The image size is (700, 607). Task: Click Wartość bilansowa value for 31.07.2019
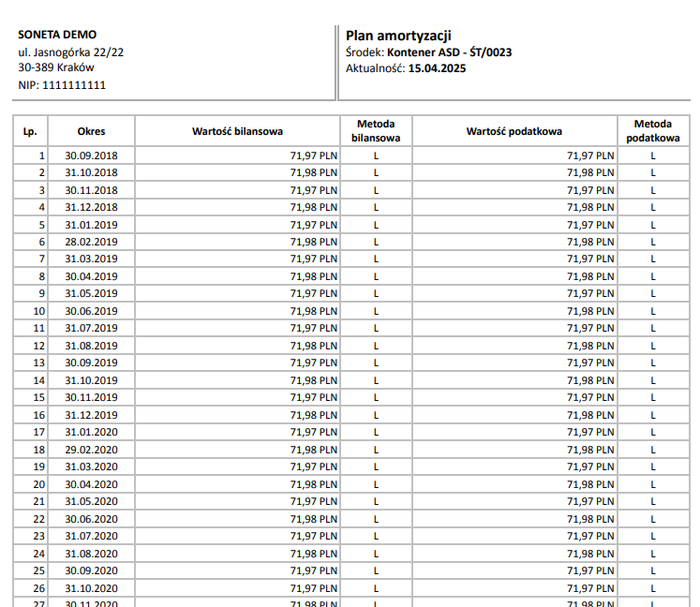(x=314, y=328)
